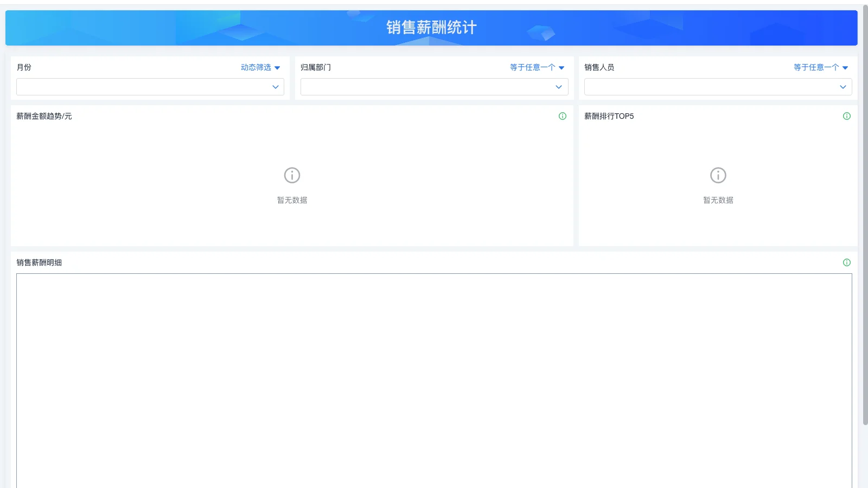Viewport: 868px width, 488px height.
Task: Open the 等于任意一个 dropdown for 销售人员
Action: point(820,67)
